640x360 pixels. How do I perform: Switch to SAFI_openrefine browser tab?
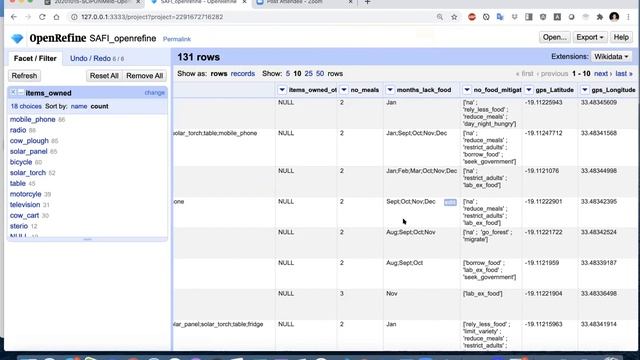[x=199, y=2]
